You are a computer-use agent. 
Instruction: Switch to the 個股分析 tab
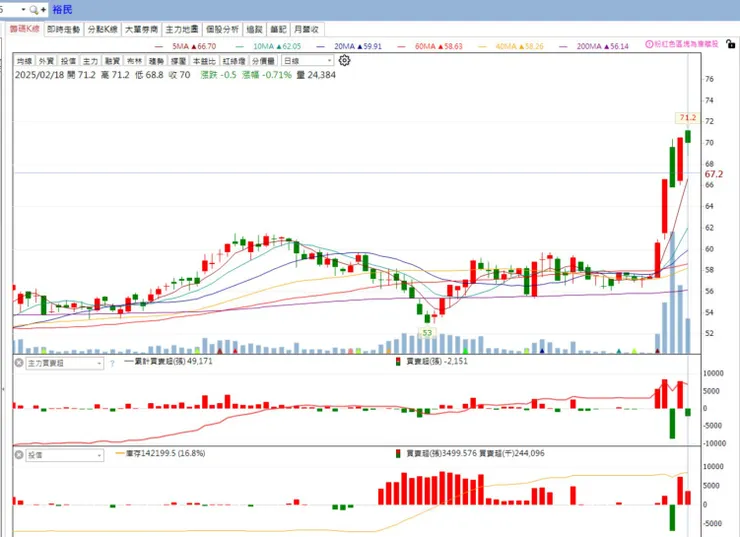tap(222, 29)
